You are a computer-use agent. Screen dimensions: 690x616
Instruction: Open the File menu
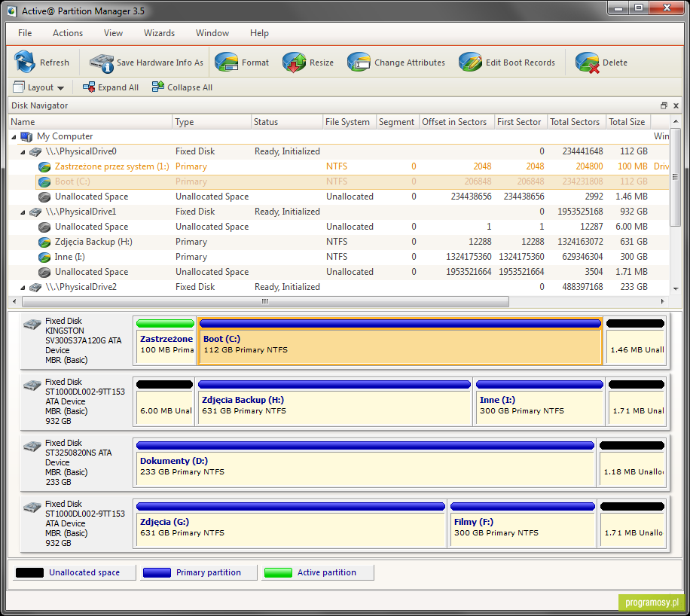tap(25, 33)
